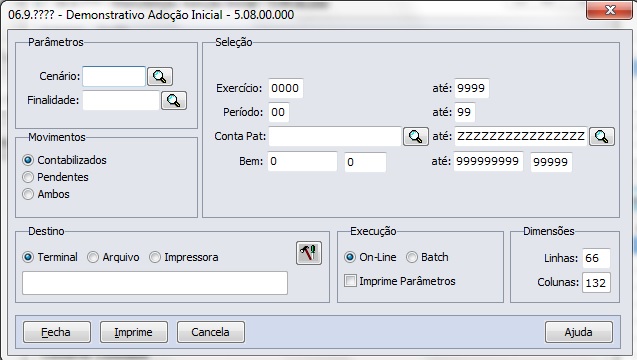Edit the first initial Bem field

pos(302,161)
